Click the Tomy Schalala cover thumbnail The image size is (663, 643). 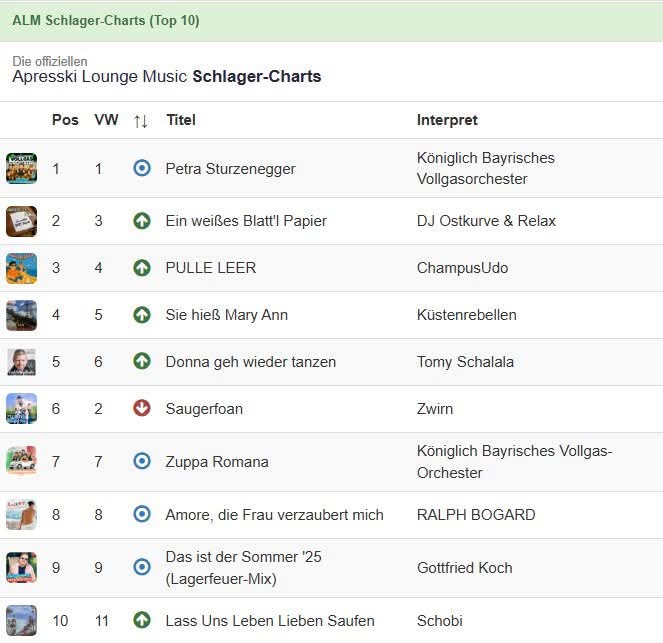21,361
